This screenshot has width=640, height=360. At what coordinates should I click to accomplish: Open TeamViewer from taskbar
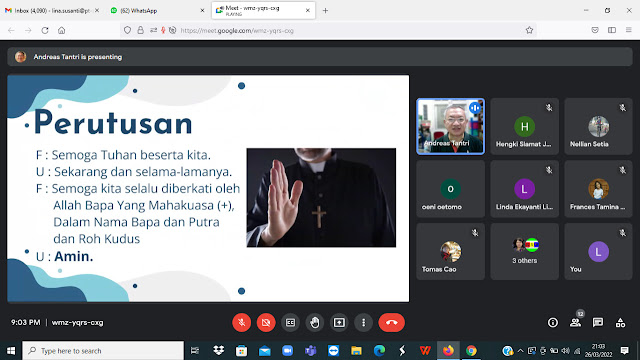pos(333,351)
